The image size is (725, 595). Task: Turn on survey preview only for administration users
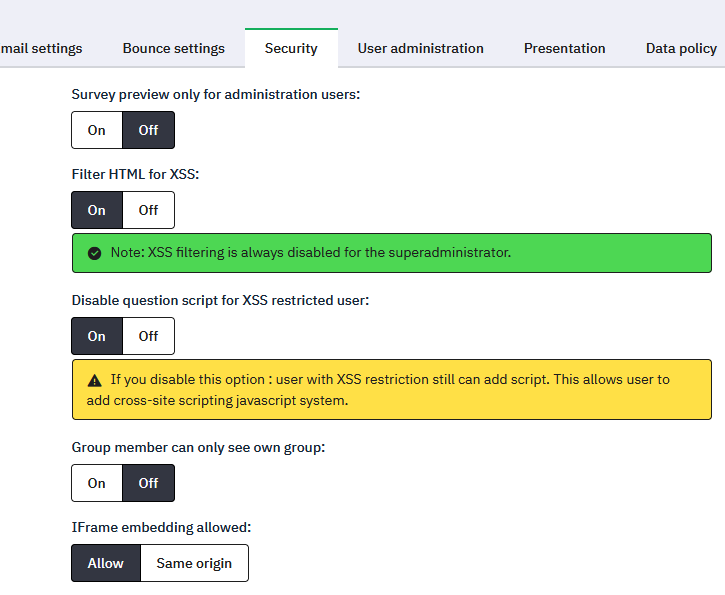pos(97,130)
